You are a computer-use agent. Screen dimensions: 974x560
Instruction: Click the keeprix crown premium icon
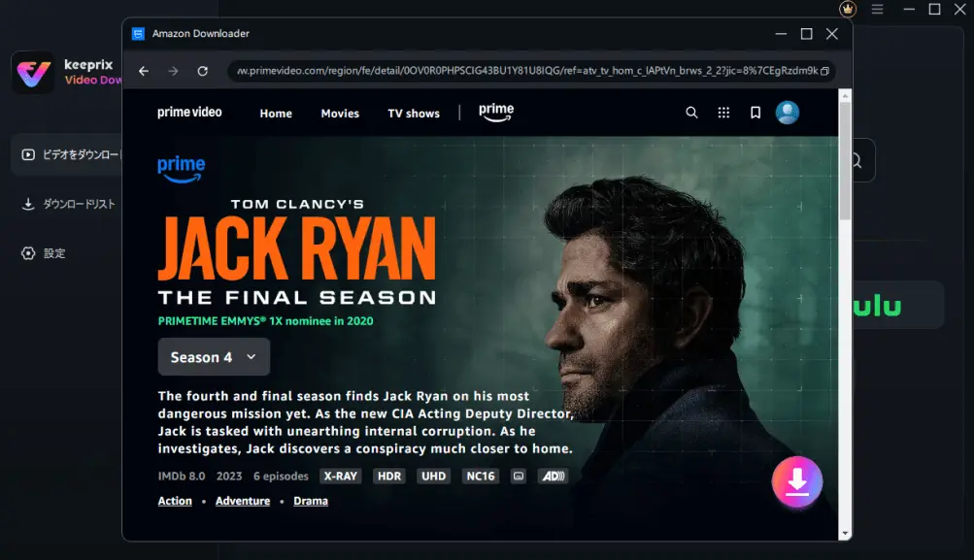pos(847,9)
